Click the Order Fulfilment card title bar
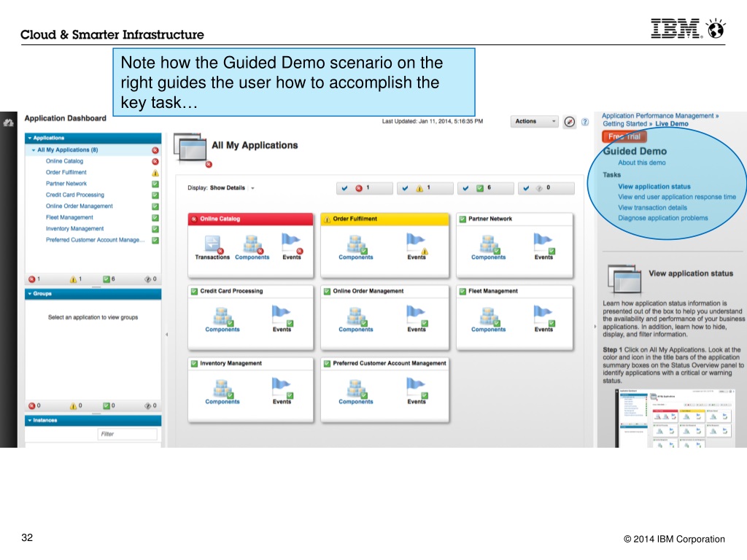 (385, 219)
